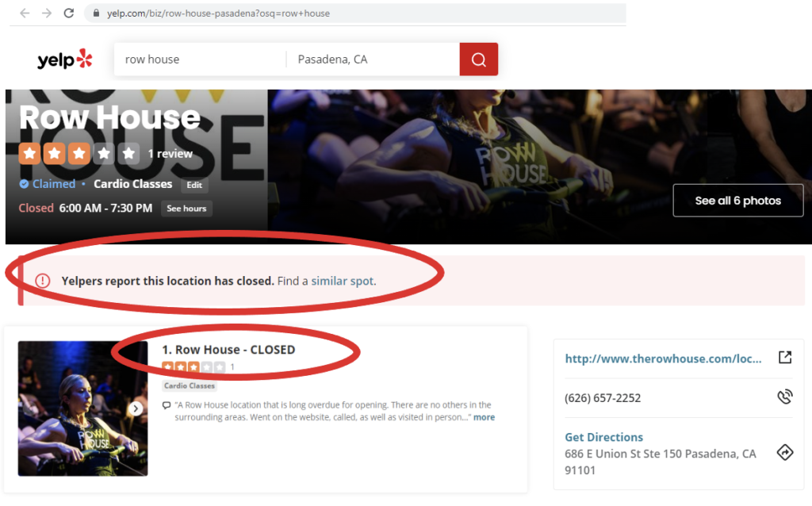This screenshot has width=812, height=506.
Task: Click the 'Row House' business name heading
Action: pyautogui.click(x=109, y=117)
